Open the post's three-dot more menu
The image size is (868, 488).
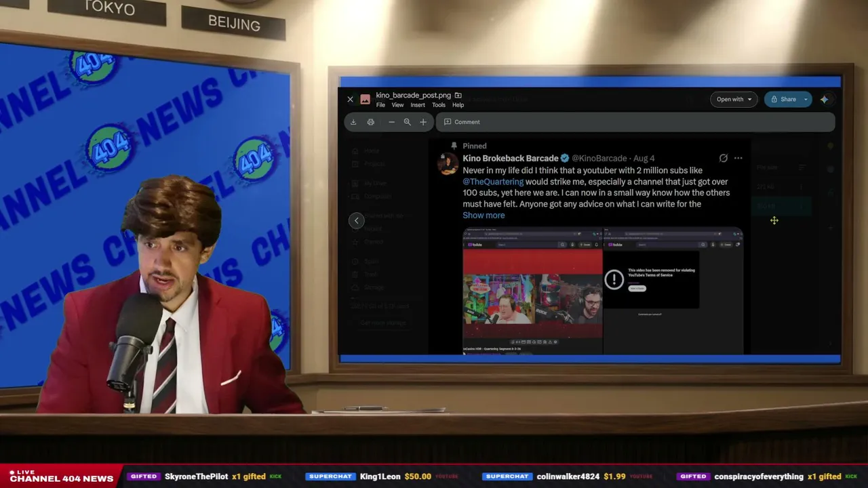pyautogui.click(x=738, y=159)
